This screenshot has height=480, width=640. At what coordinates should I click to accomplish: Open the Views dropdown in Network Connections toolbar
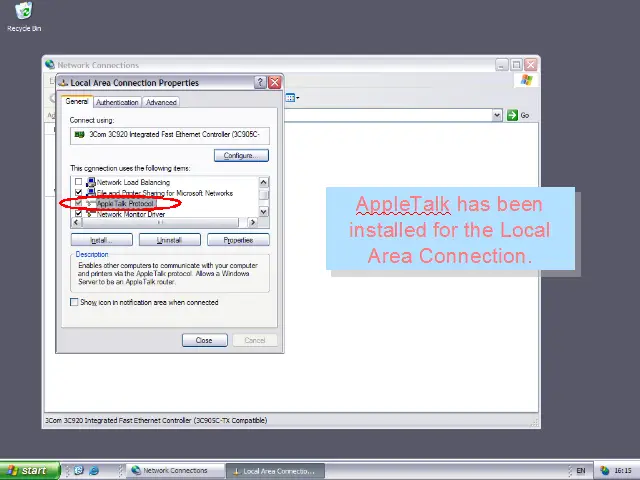click(x=293, y=98)
